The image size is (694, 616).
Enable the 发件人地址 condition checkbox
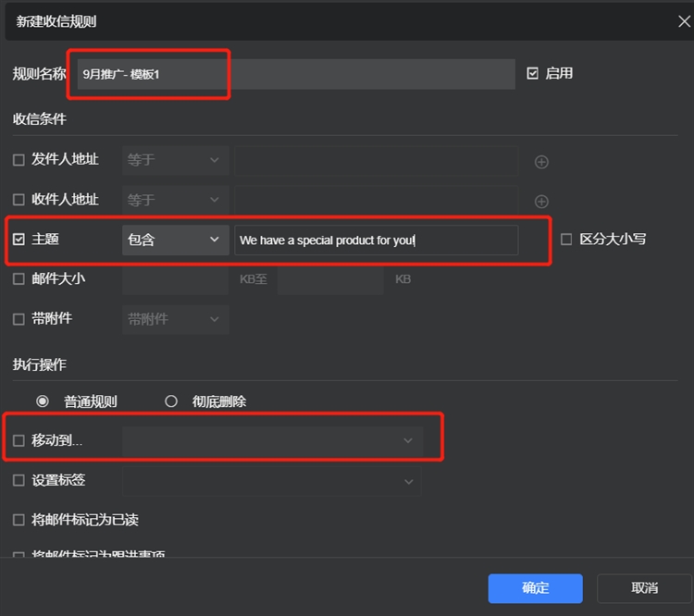19,160
